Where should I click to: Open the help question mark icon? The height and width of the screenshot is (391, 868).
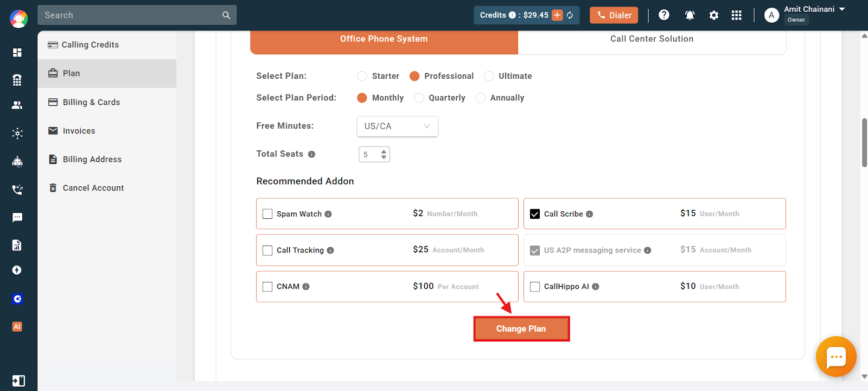click(664, 15)
